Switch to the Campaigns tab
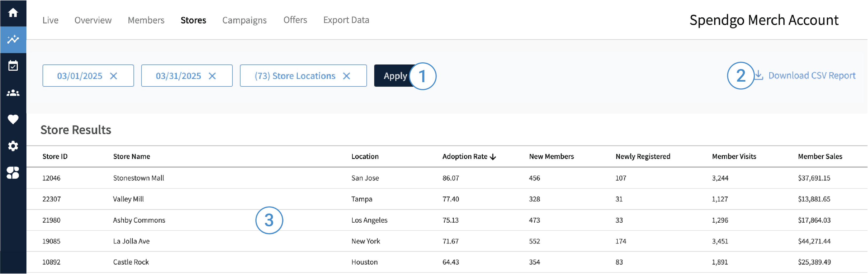The image size is (868, 274). [x=244, y=20]
